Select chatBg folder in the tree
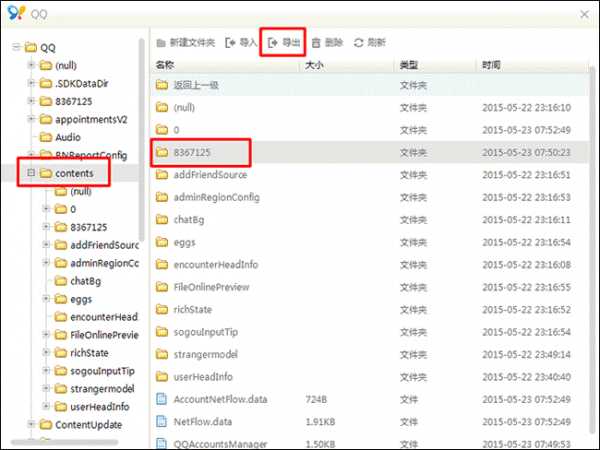 [86, 281]
